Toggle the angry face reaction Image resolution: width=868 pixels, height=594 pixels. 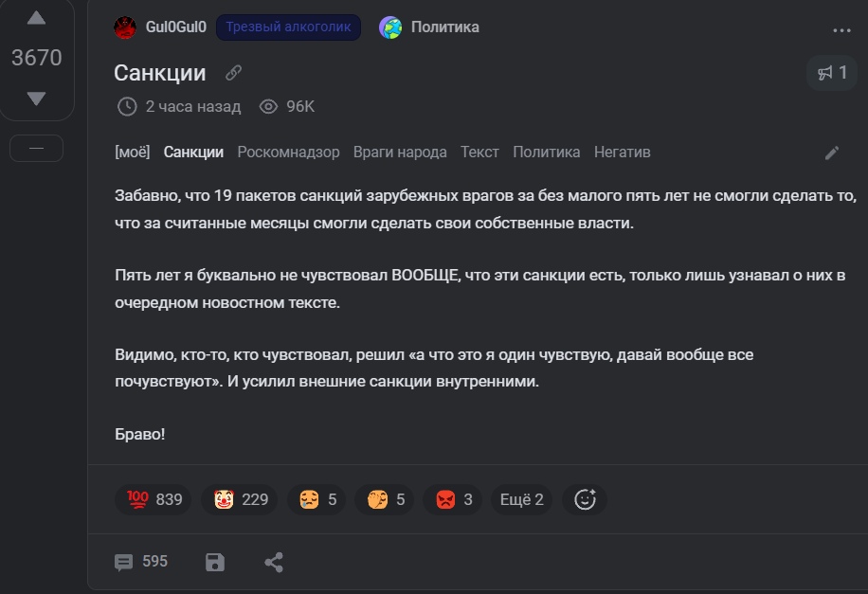453,500
